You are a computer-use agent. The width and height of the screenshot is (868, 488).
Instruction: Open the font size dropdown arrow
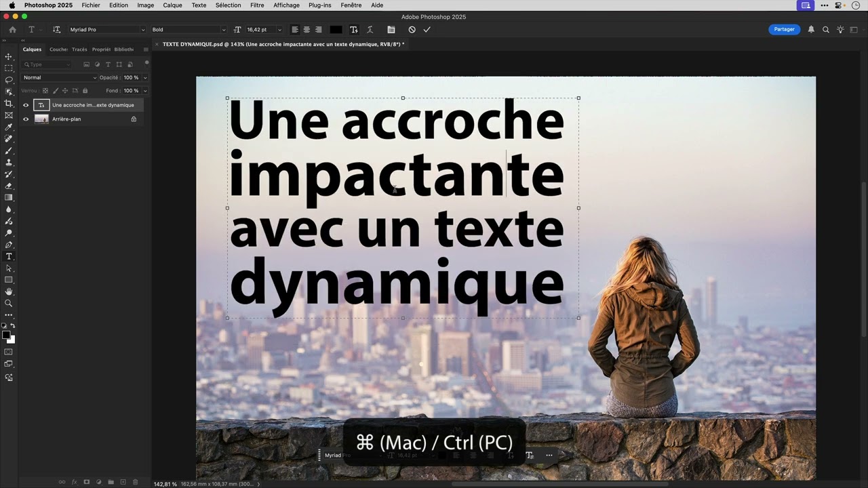tap(279, 30)
